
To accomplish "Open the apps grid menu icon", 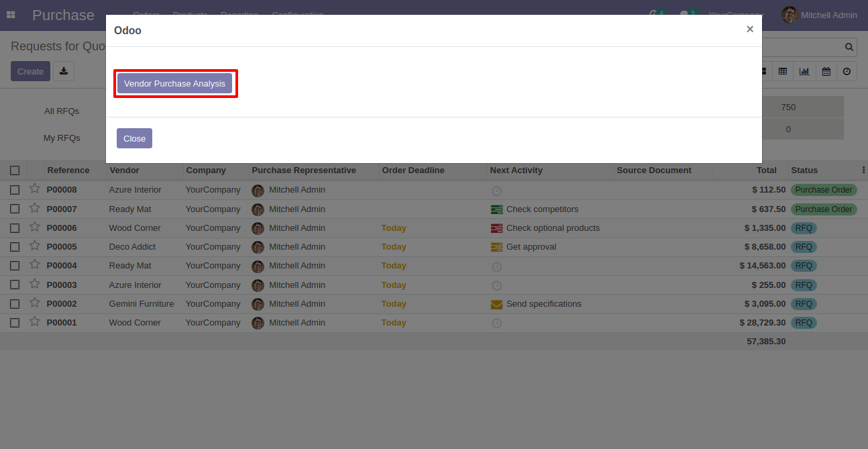I will pos(11,15).
